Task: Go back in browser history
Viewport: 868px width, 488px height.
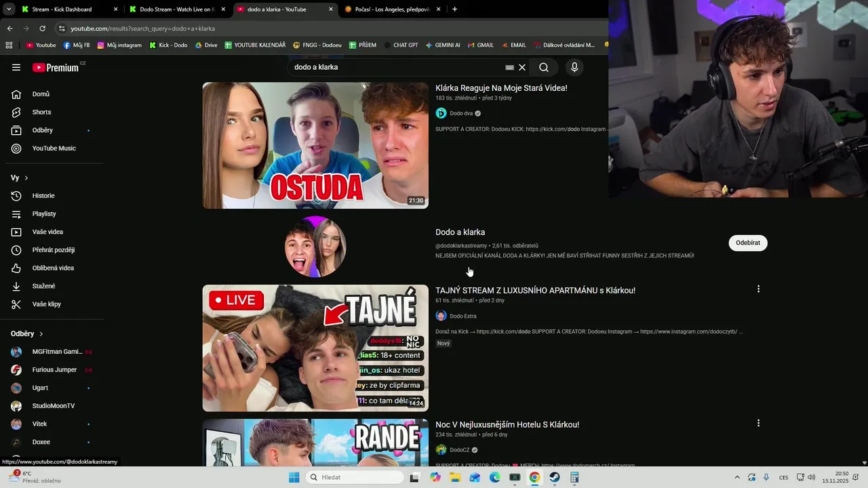Action: 9,28
